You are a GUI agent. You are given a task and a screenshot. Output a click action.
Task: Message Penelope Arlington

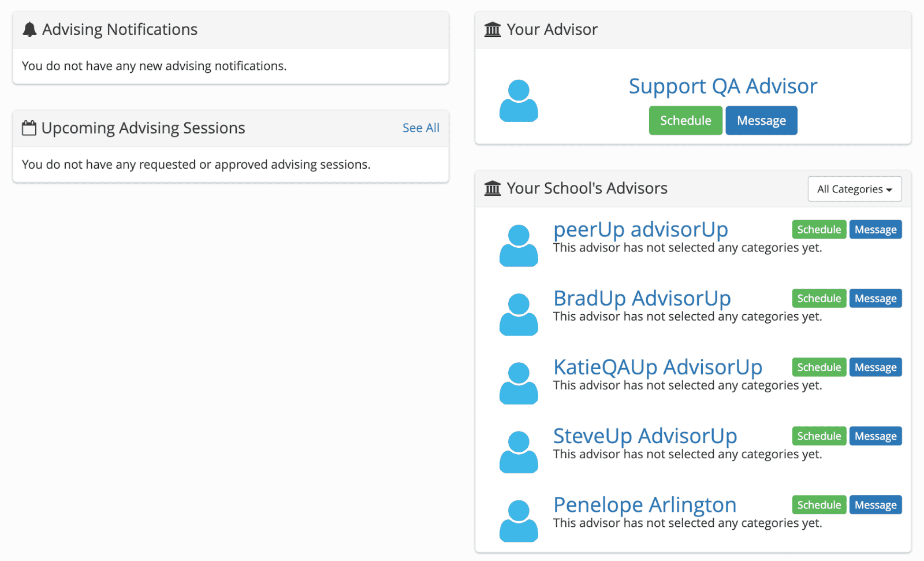pyautogui.click(x=875, y=504)
